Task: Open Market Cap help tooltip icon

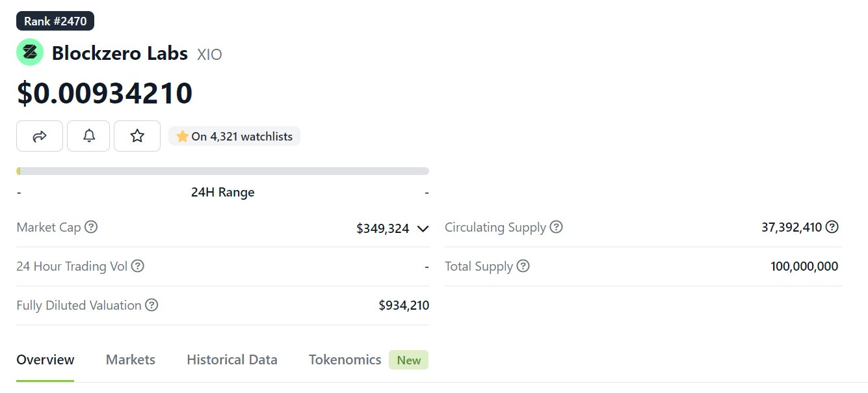Action: 92,227
